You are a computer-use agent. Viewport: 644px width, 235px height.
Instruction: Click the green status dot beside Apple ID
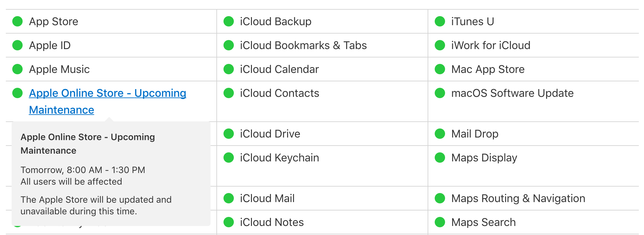click(17, 45)
